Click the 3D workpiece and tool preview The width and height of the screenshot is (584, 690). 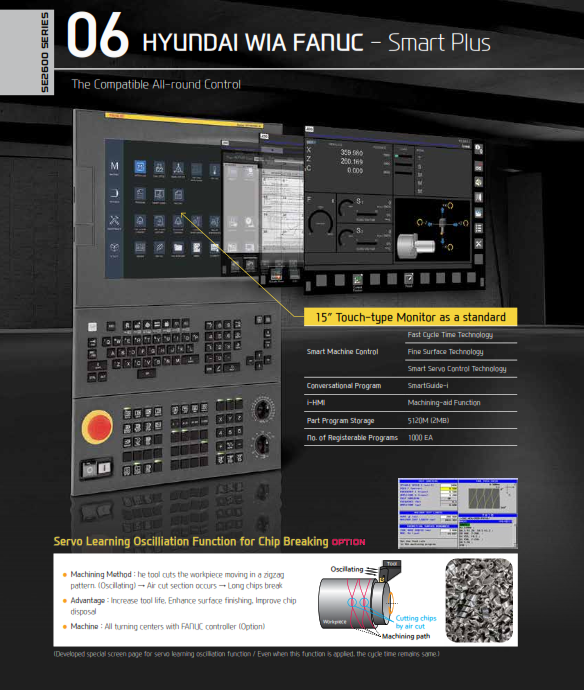[433, 230]
